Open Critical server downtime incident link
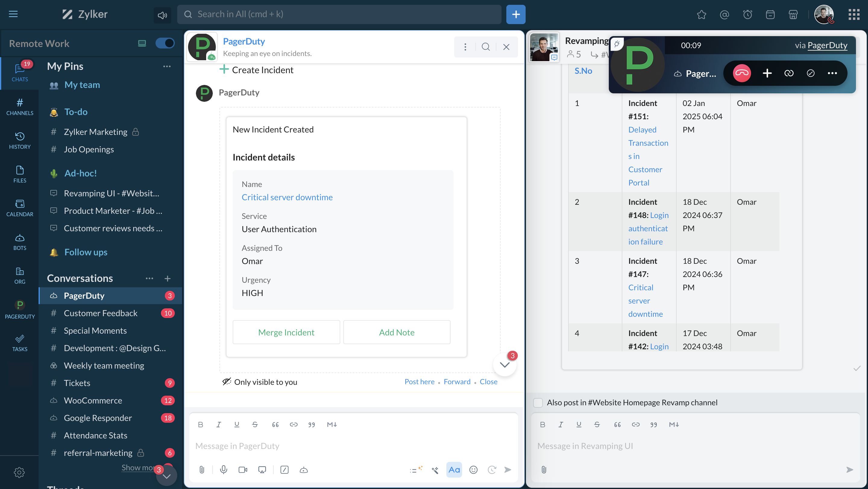 coord(287,197)
